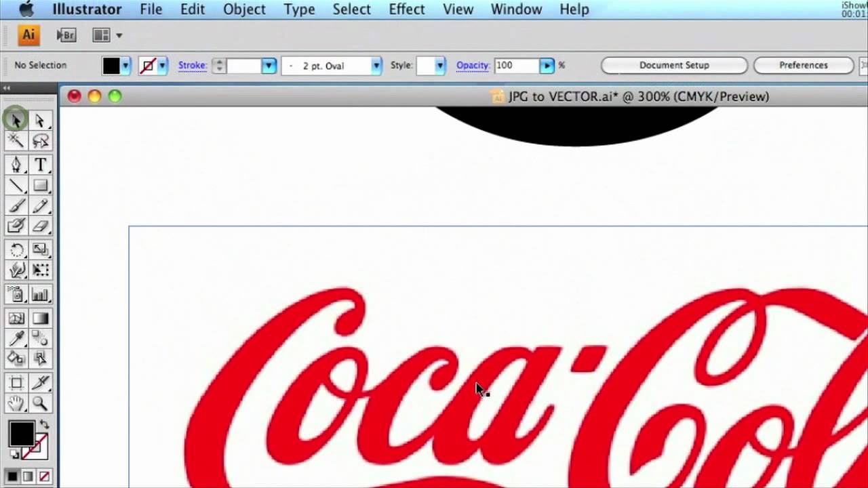Open the Style dropdown in the control bar

[x=439, y=65]
